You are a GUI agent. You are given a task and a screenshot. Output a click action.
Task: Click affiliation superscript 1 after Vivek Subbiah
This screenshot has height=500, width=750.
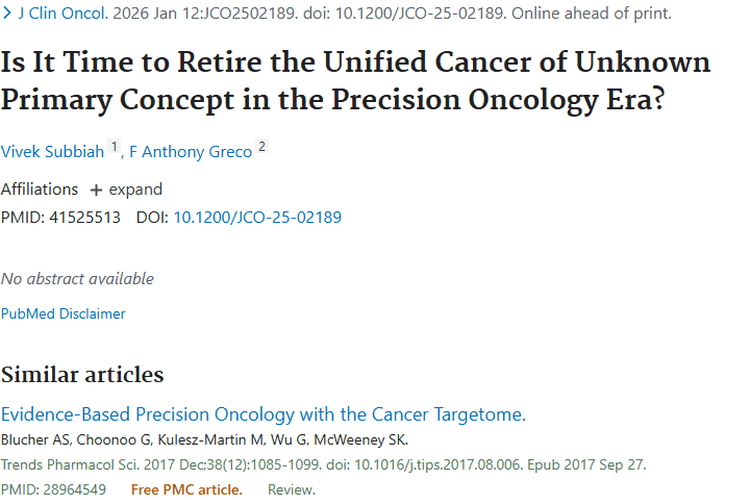[x=114, y=146]
